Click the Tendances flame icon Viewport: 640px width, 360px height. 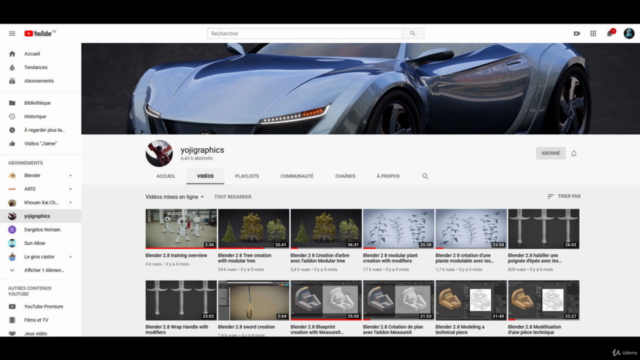tap(12, 67)
